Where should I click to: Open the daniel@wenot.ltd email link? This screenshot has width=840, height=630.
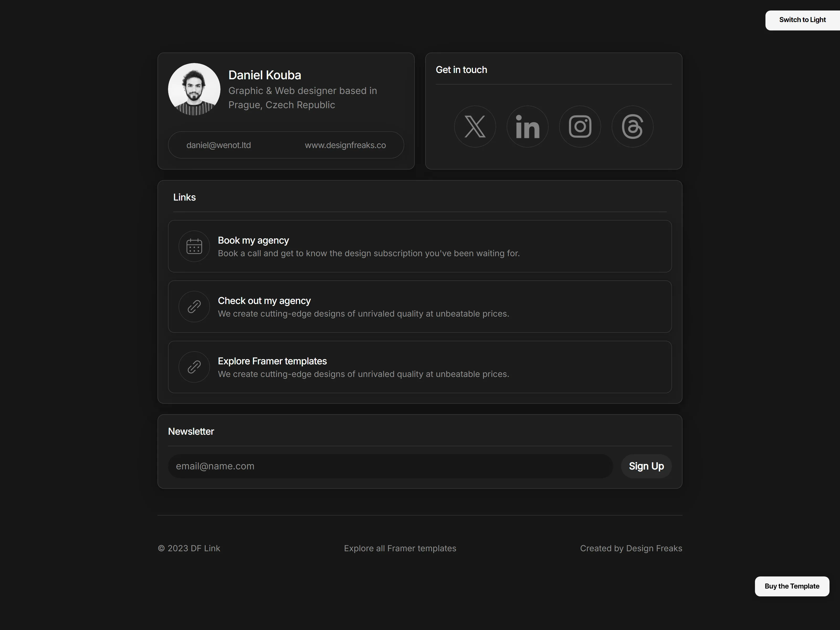tap(218, 145)
